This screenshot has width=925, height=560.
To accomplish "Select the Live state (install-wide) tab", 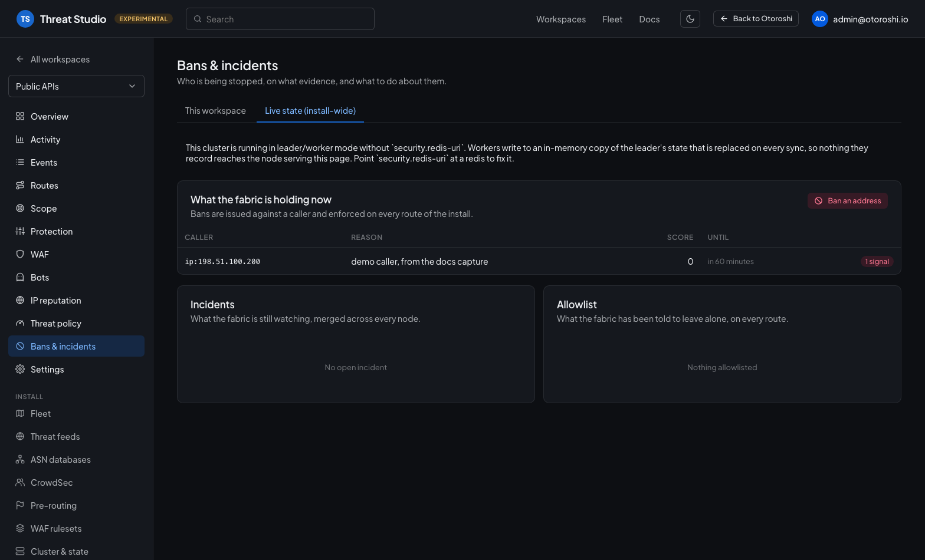I will (310, 111).
